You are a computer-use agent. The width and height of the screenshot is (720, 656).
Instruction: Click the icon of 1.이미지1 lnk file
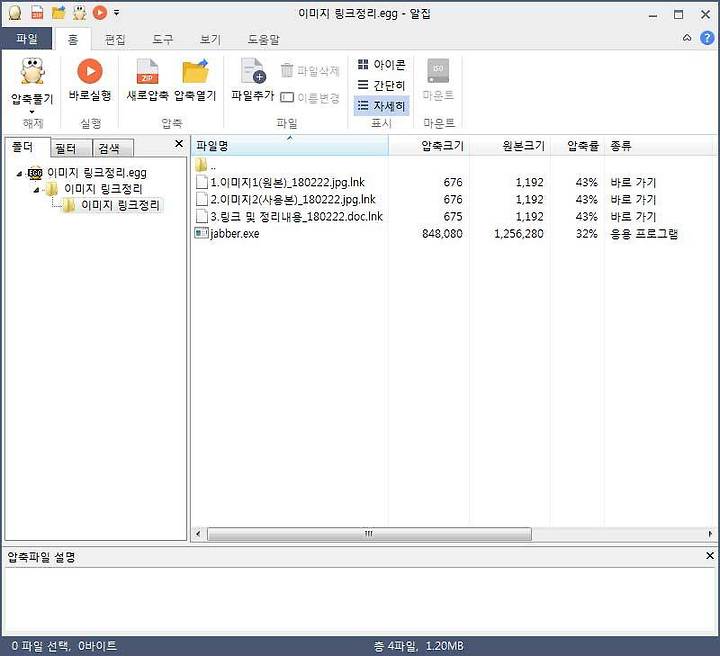tap(202, 182)
